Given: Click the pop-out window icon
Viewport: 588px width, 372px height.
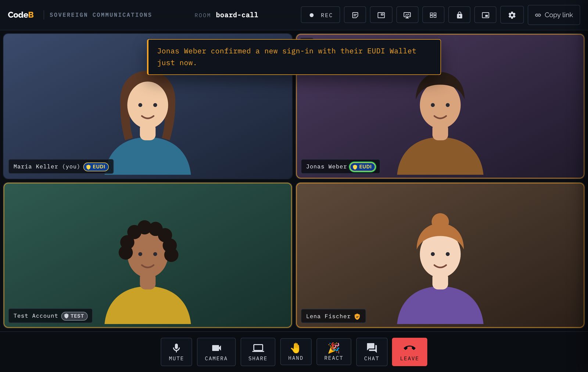Looking at the screenshot, I should coord(381,15).
